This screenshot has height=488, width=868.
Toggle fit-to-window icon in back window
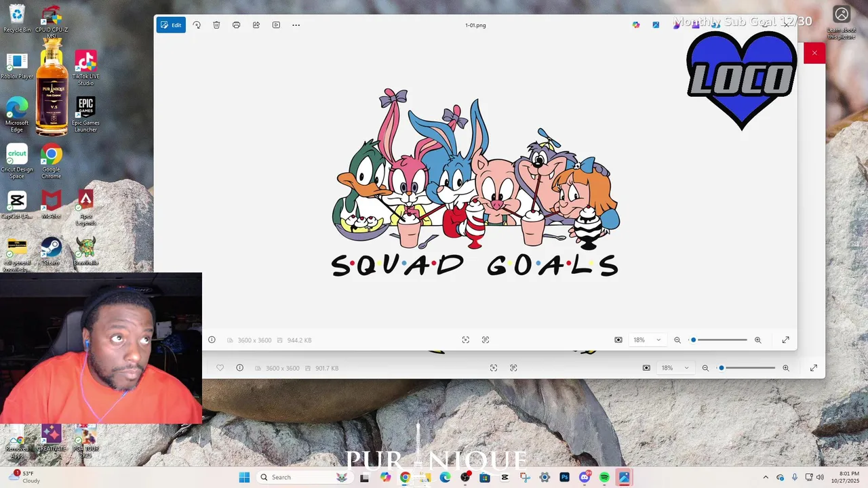click(646, 368)
